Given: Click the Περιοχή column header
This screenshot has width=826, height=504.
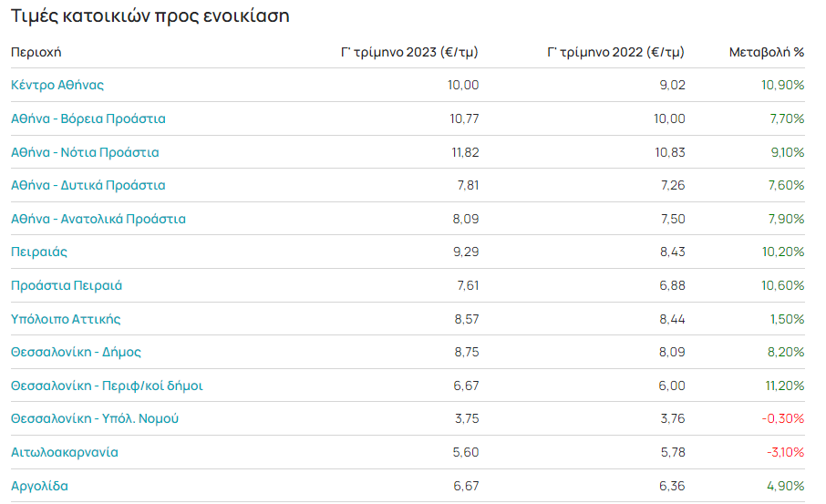Looking at the screenshot, I should (36, 52).
